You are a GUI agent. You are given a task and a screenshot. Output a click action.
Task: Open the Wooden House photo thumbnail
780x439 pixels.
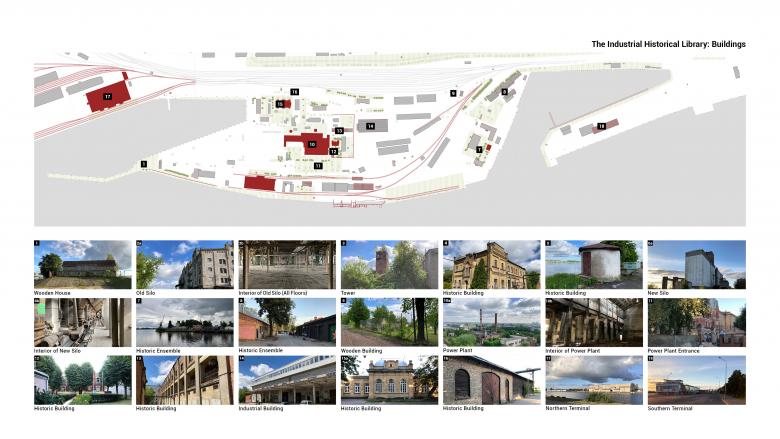pyautogui.click(x=83, y=264)
